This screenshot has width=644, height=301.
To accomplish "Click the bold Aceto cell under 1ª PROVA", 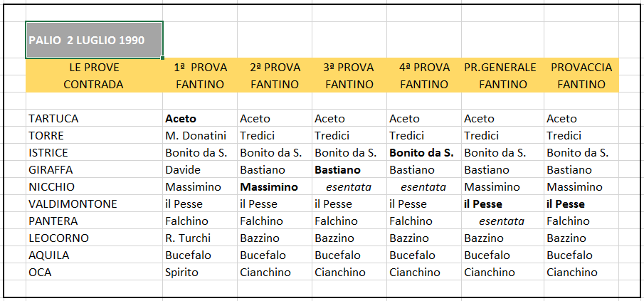I will tap(200, 119).
